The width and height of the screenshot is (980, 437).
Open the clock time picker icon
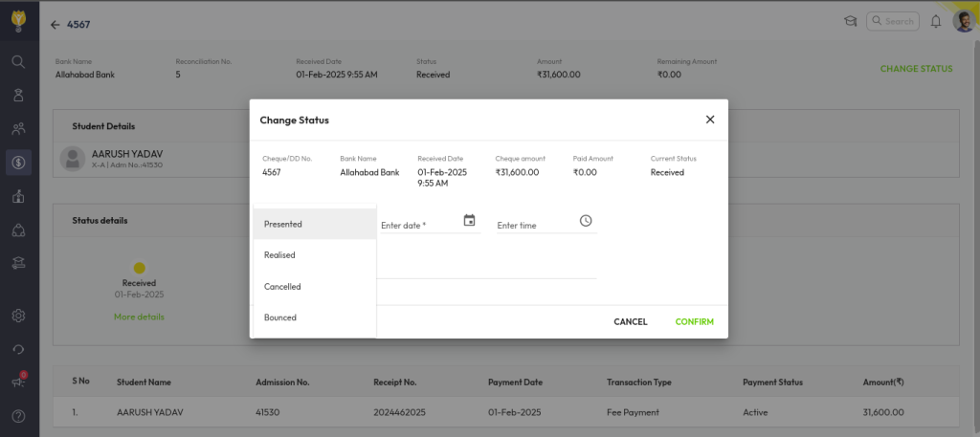[586, 221]
